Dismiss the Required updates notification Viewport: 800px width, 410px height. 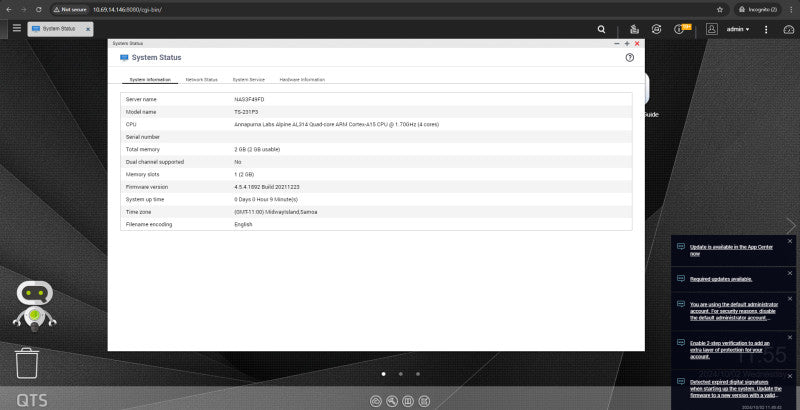[790, 273]
